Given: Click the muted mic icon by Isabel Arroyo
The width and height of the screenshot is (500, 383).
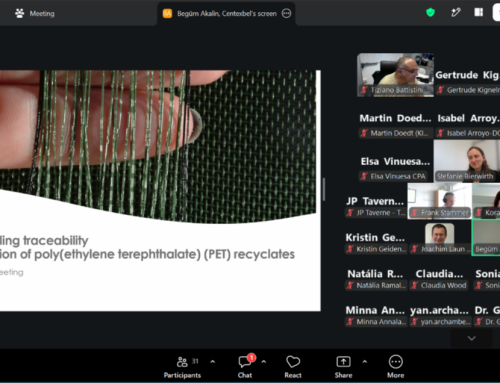Looking at the screenshot, I should click(441, 133).
